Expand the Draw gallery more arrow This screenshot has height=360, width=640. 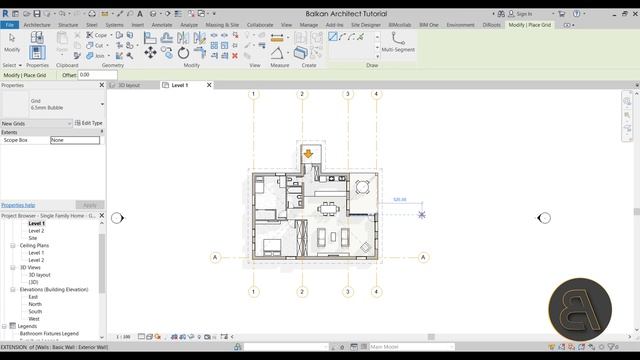pos(377,56)
